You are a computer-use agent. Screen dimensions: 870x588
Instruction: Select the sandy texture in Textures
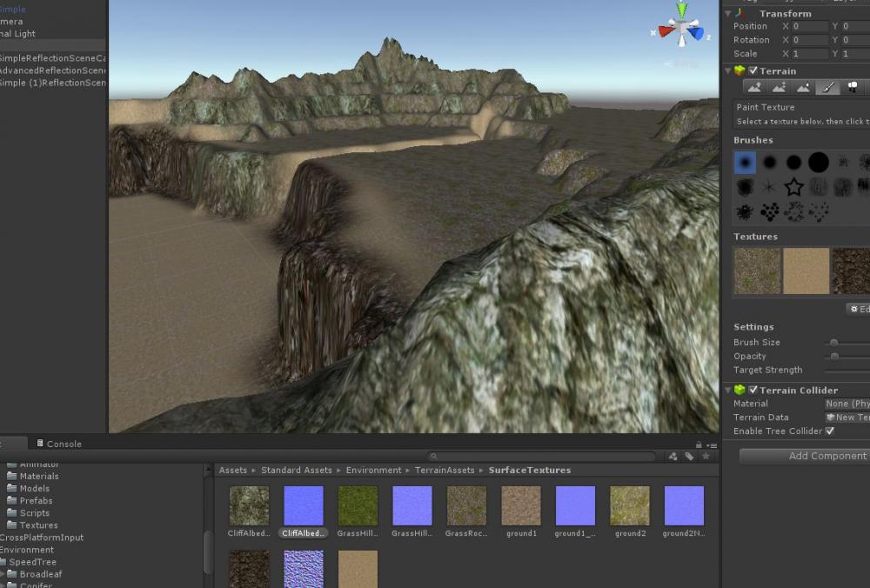click(806, 271)
